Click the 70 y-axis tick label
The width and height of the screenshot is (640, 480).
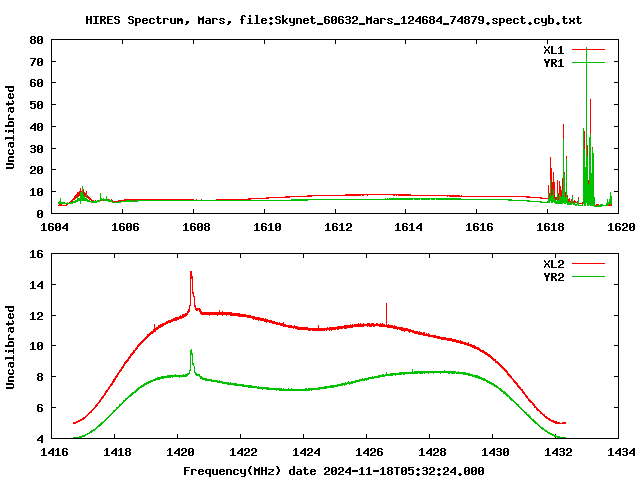[36, 62]
